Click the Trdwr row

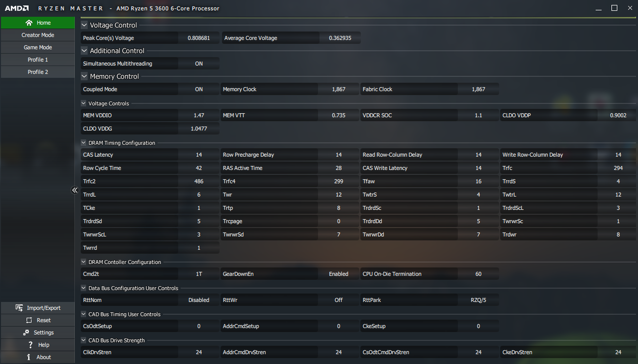[568, 235]
